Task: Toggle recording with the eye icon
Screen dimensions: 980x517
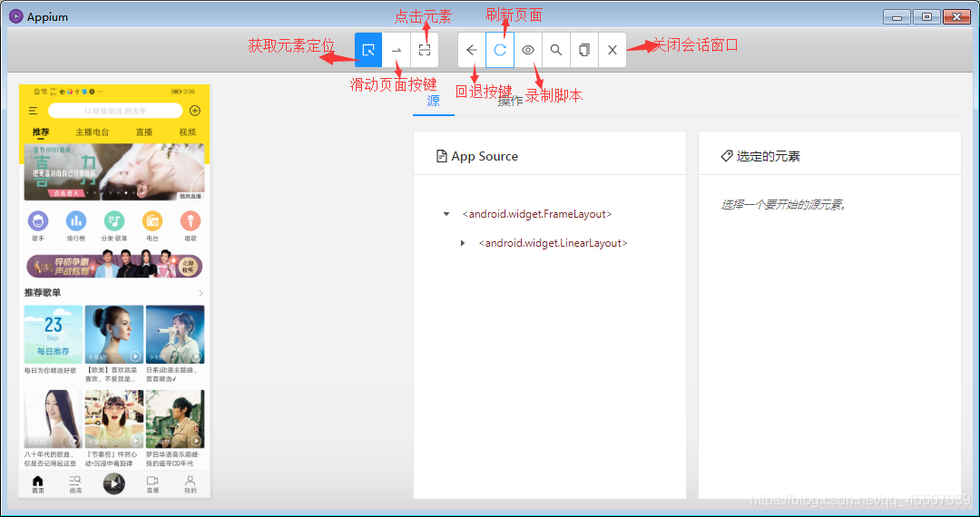Action: 528,50
